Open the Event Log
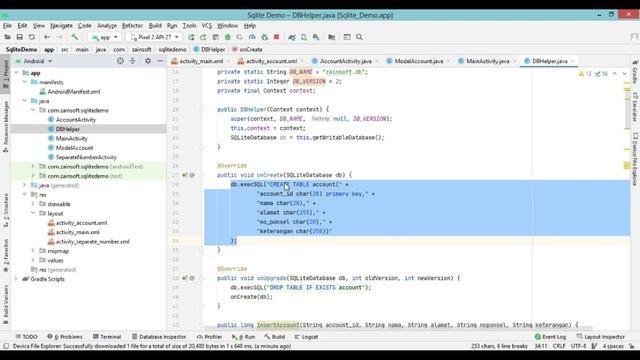 click(550, 337)
